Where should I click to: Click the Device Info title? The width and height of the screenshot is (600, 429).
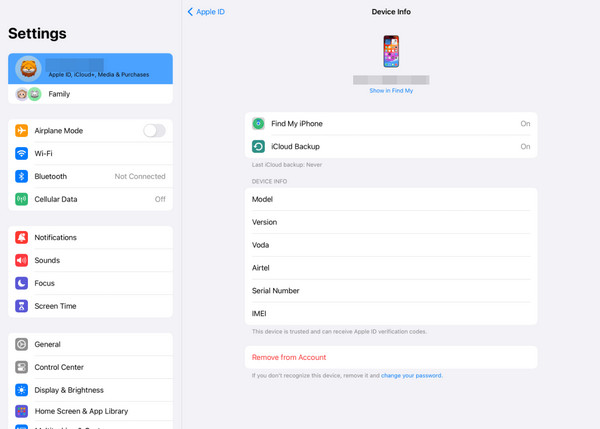391,12
